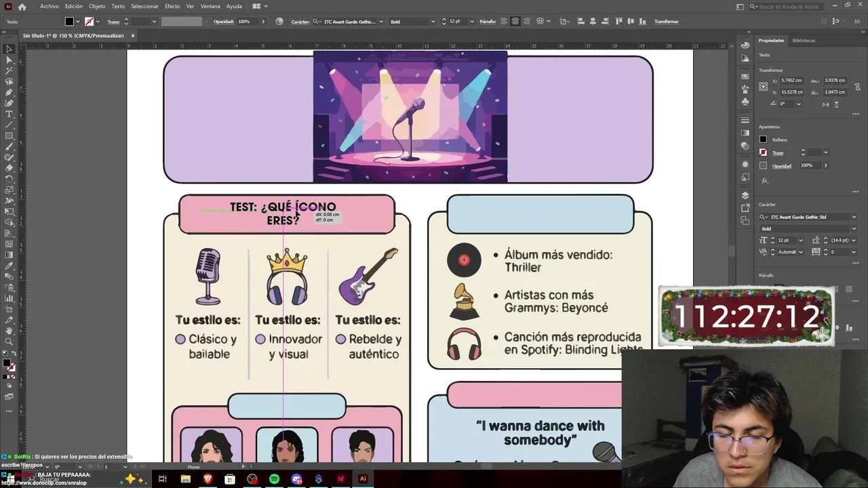Open the Gradient panel icon
The image size is (868, 488).
click(745, 133)
